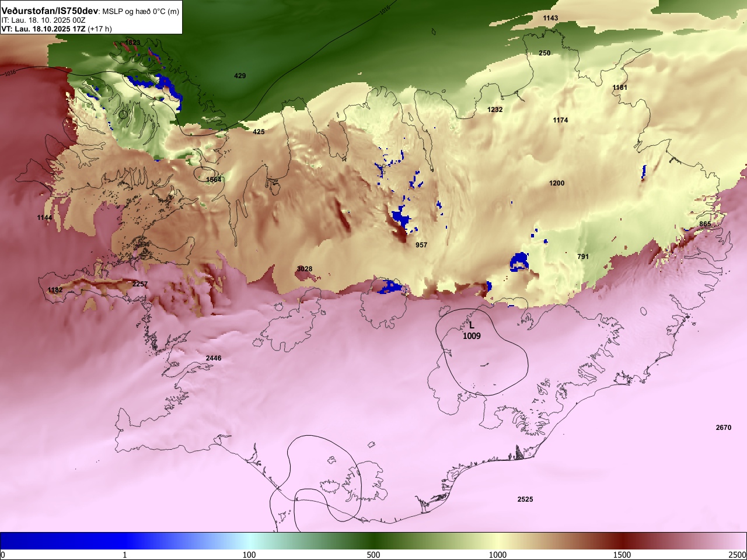Click the 957 height label

421,245
